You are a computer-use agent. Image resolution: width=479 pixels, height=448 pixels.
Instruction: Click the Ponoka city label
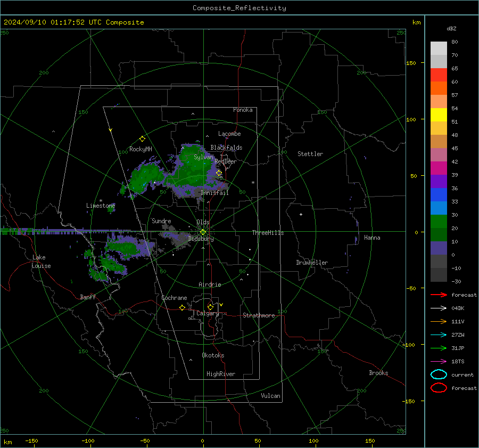(243, 110)
